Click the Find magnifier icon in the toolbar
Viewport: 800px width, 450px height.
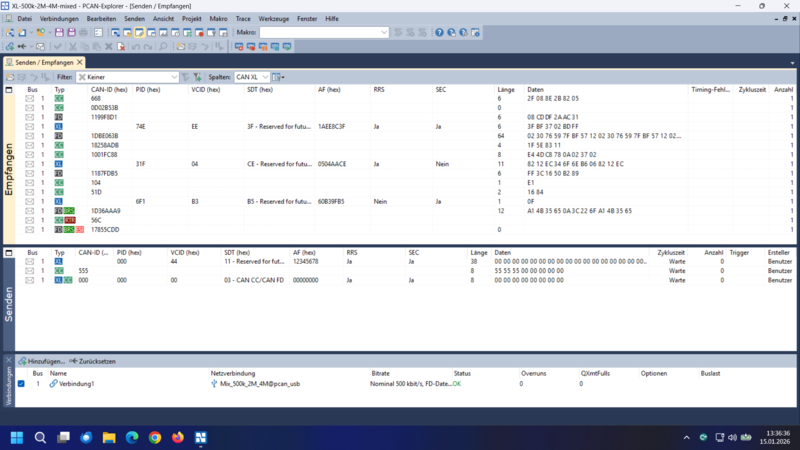pos(163,46)
